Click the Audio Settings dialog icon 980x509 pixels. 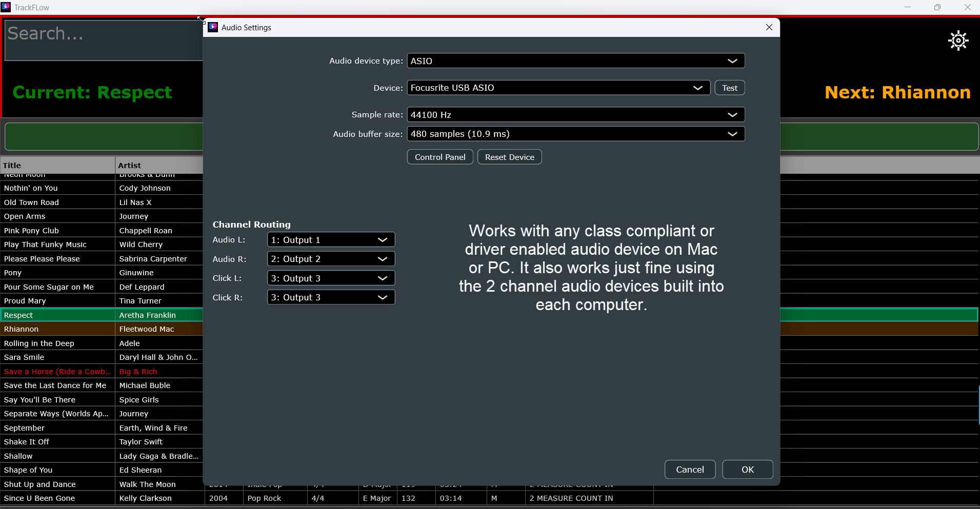click(x=212, y=27)
